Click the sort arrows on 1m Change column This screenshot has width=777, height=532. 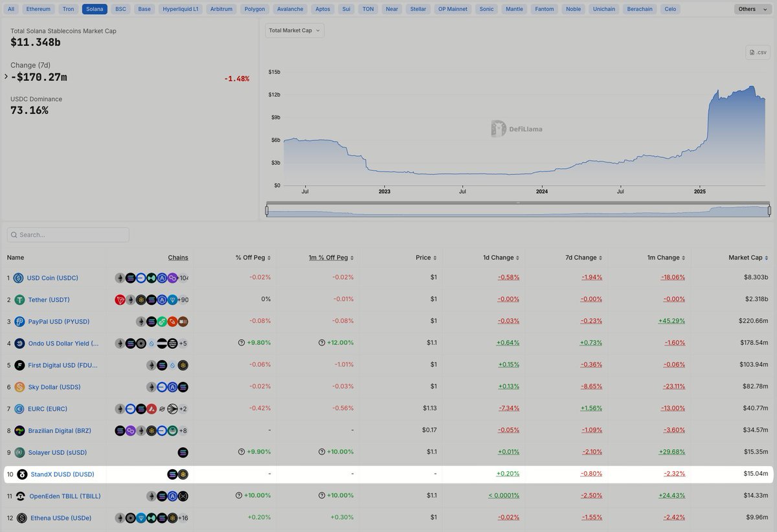[x=683, y=258]
